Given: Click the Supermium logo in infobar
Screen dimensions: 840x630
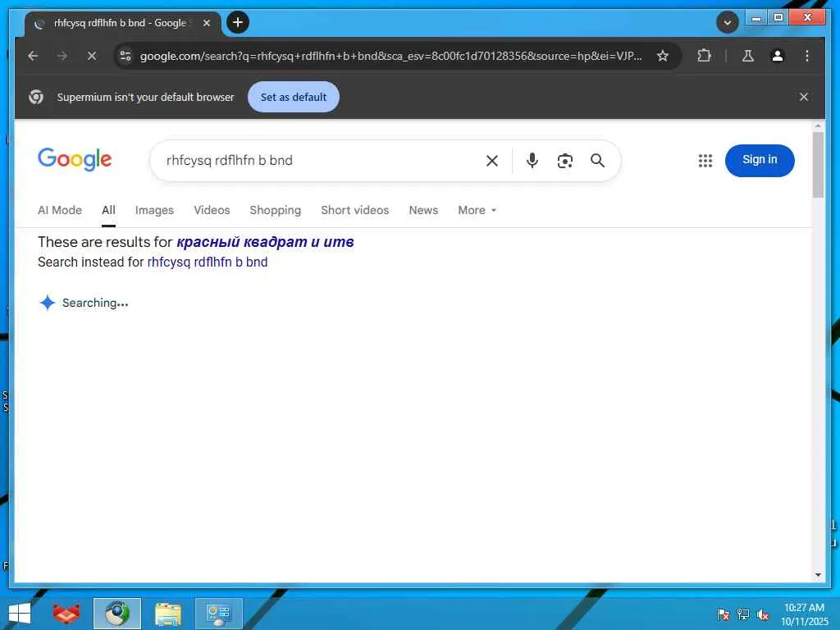Looking at the screenshot, I should pos(36,97).
